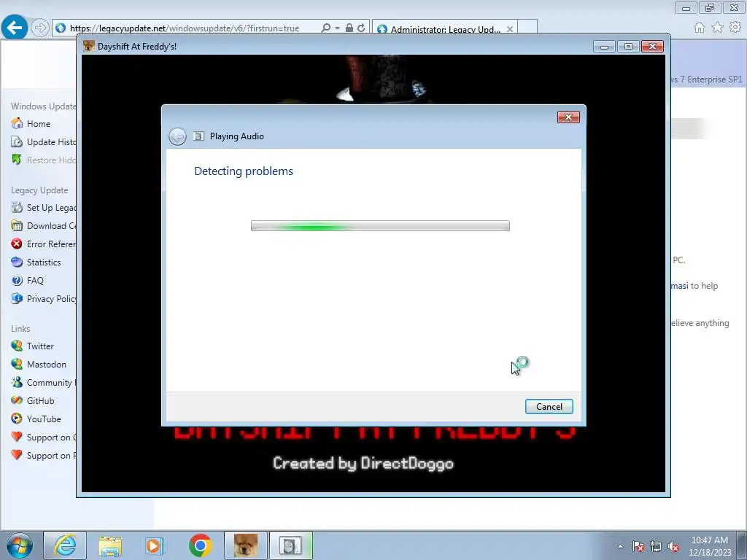Open FAQ sidebar link
The image size is (747, 560).
pos(35,281)
